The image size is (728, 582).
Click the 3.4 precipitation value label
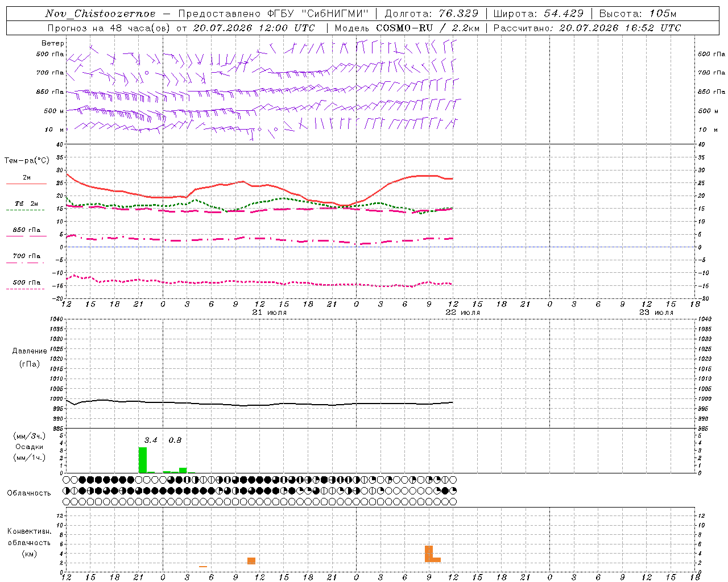pyautogui.click(x=151, y=440)
